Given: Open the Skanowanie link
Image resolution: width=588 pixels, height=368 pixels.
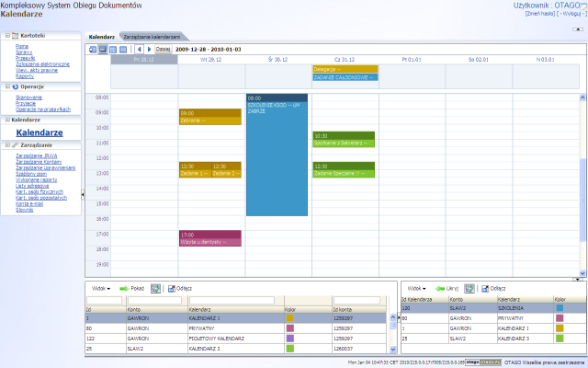Looking at the screenshot, I should 28,98.
